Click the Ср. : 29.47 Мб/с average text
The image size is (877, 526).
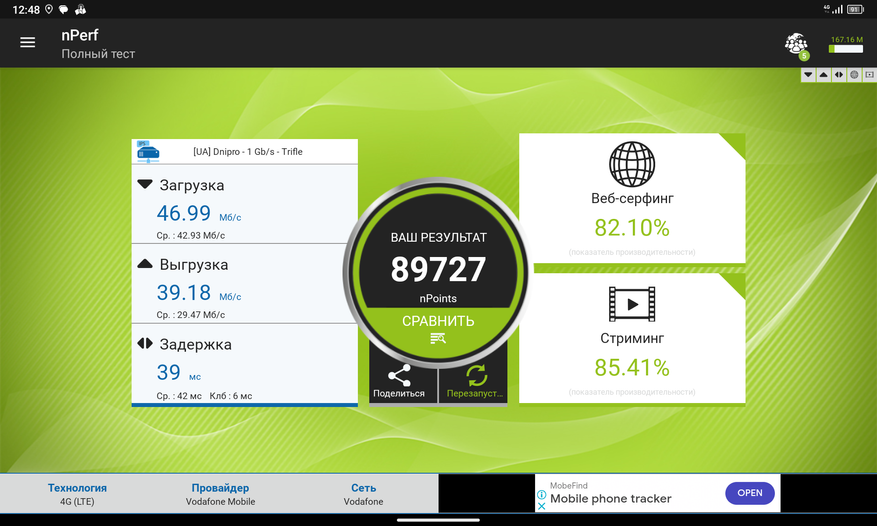pos(191,315)
